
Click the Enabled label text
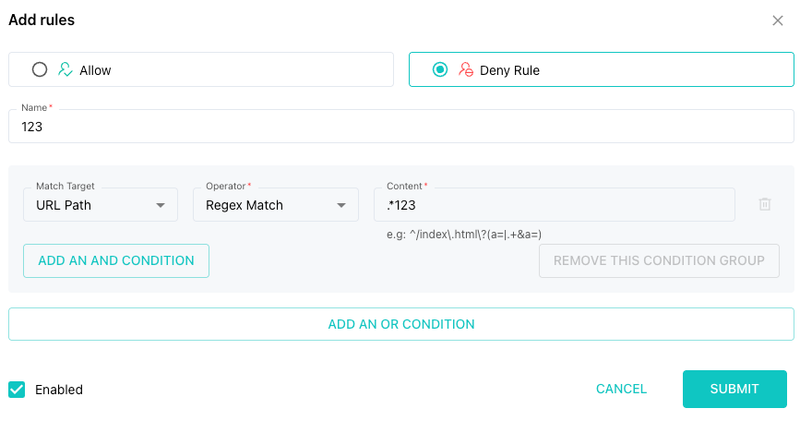(59, 390)
